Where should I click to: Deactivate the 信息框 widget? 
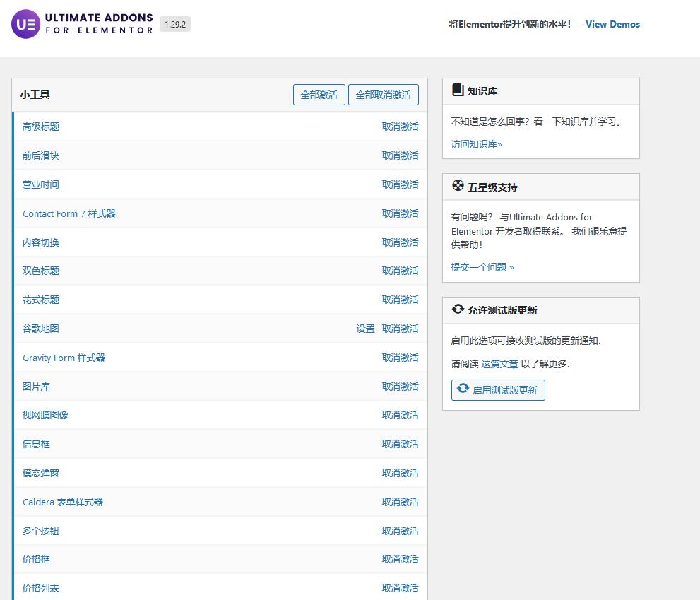pos(400,444)
